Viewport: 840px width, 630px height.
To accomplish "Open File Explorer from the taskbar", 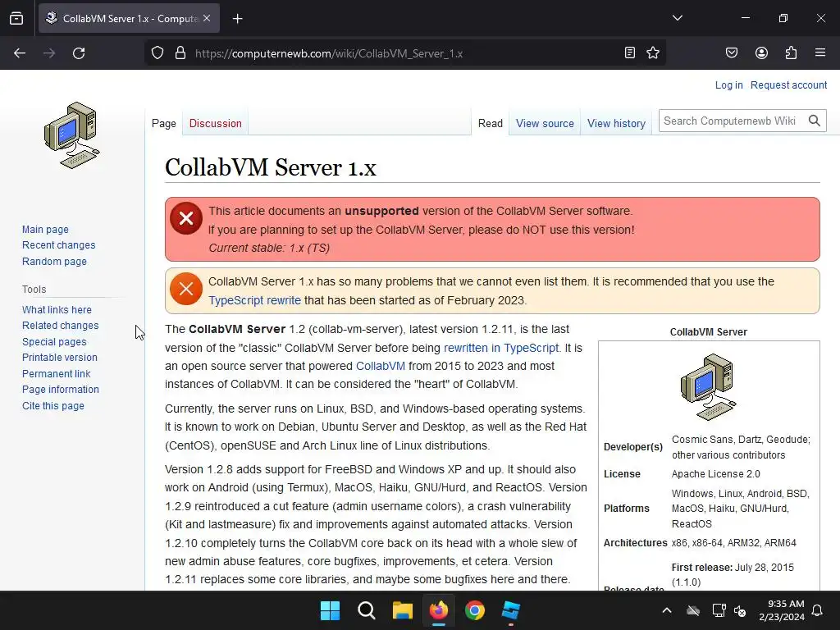I will click(x=402, y=610).
